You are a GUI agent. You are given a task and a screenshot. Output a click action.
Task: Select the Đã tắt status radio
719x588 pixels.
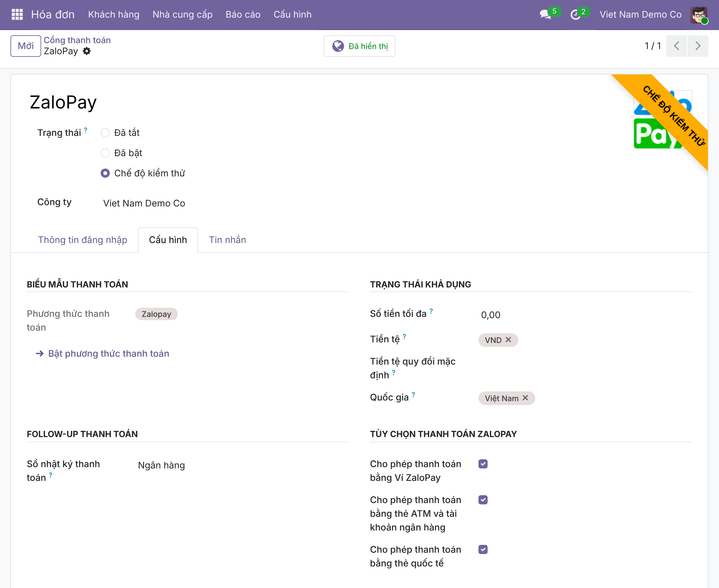(x=105, y=133)
